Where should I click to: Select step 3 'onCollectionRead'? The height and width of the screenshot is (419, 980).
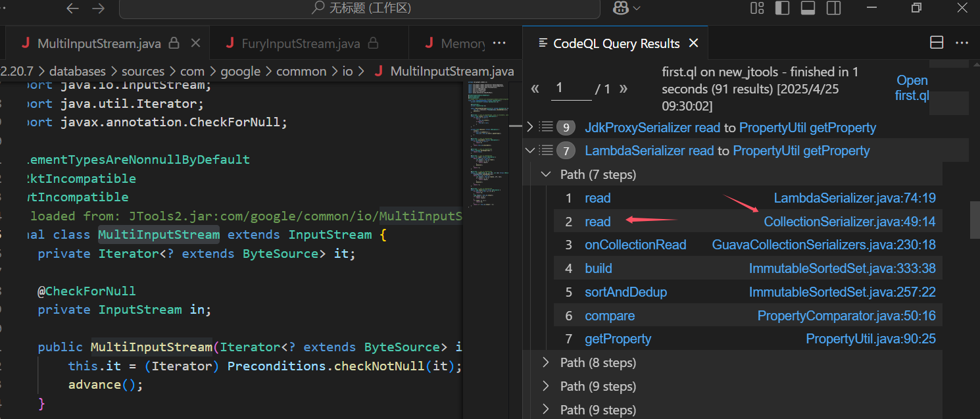(635, 245)
